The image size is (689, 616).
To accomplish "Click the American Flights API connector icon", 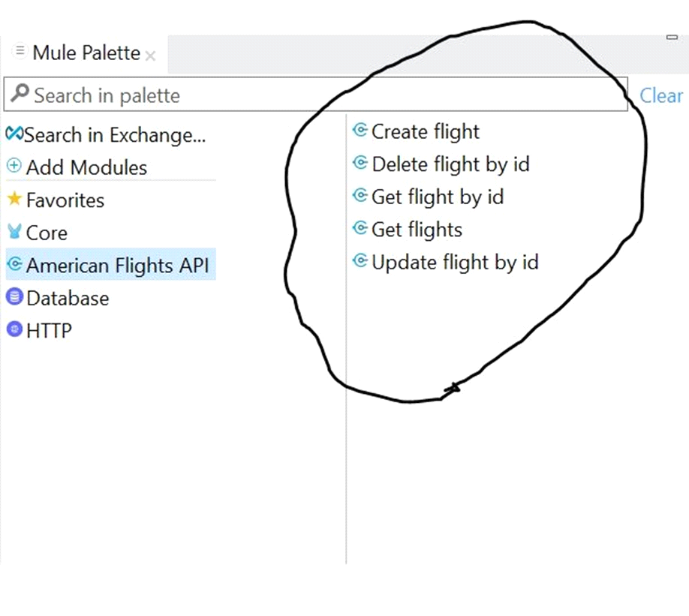I will pos(14,264).
